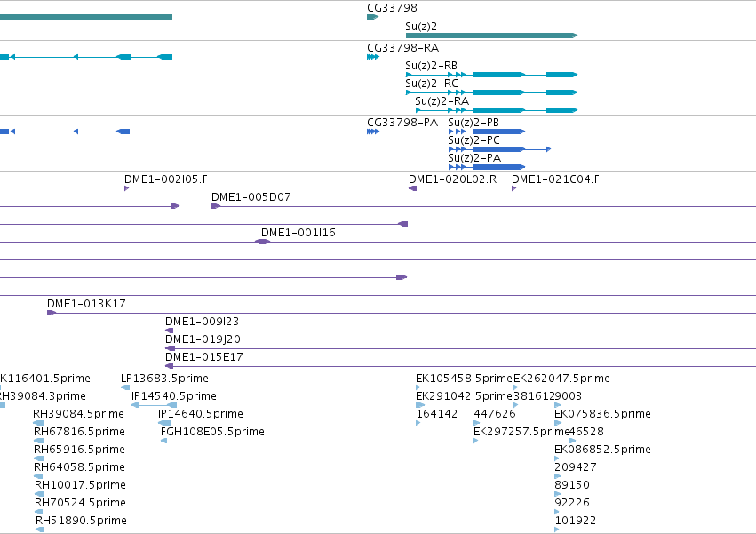Select EST label IP14540.5prime

174,396
